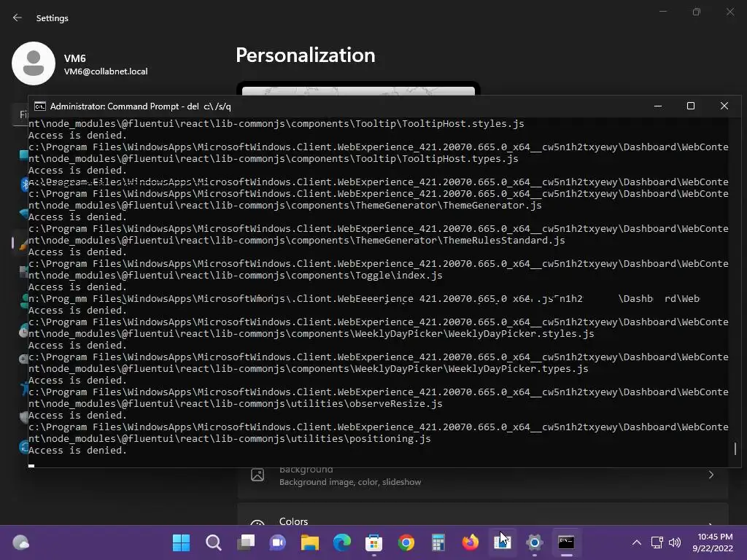Screen dimensions: 747x560
Task: Show hidden icons tray chevron
Action: click(x=636, y=542)
